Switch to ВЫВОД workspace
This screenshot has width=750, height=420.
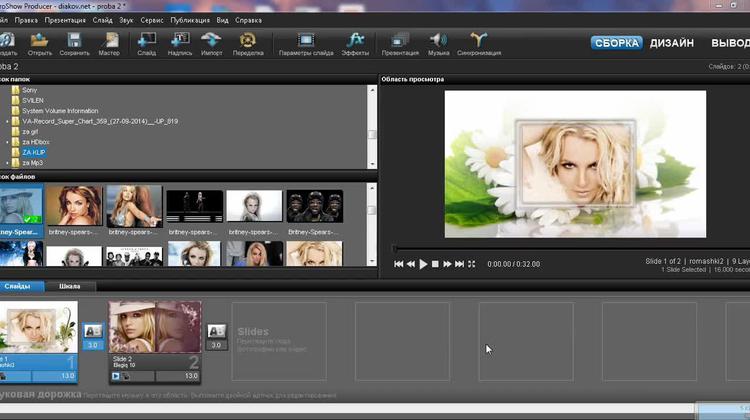tap(730, 43)
